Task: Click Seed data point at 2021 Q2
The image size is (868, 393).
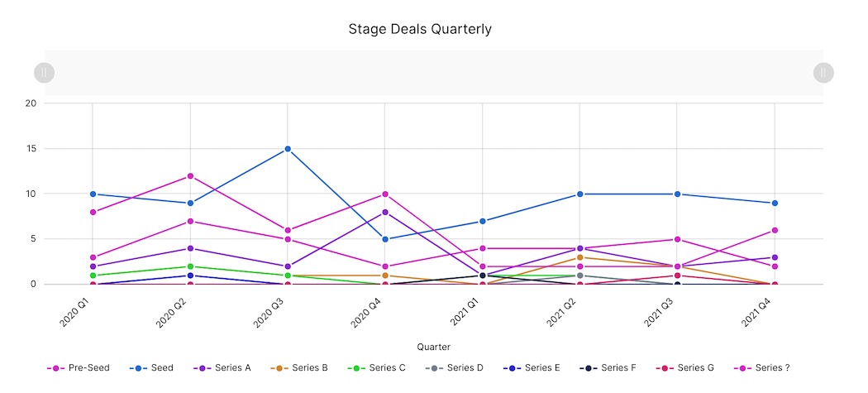Action: click(580, 194)
